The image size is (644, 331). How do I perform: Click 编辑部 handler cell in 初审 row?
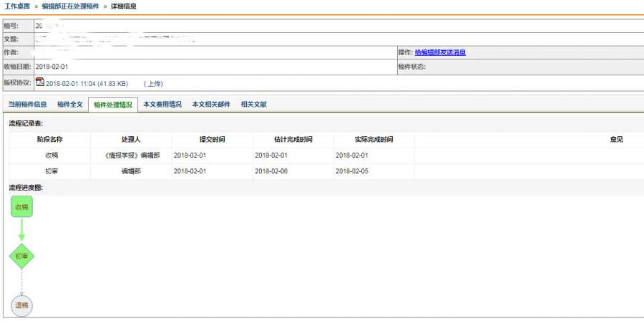coord(131,171)
